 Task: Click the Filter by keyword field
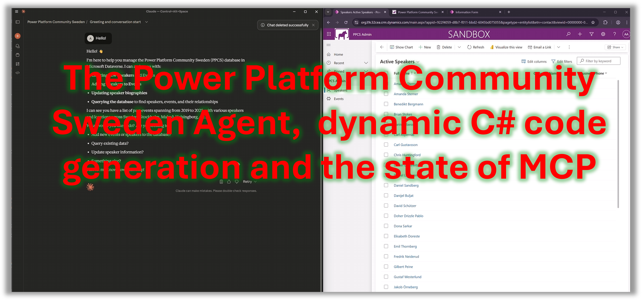(x=599, y=61)
